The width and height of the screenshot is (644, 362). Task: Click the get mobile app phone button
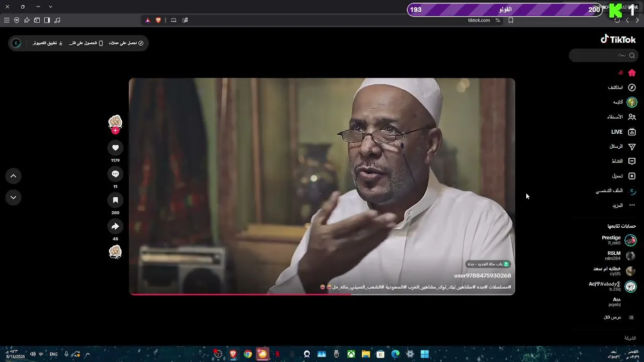point(86,43)
